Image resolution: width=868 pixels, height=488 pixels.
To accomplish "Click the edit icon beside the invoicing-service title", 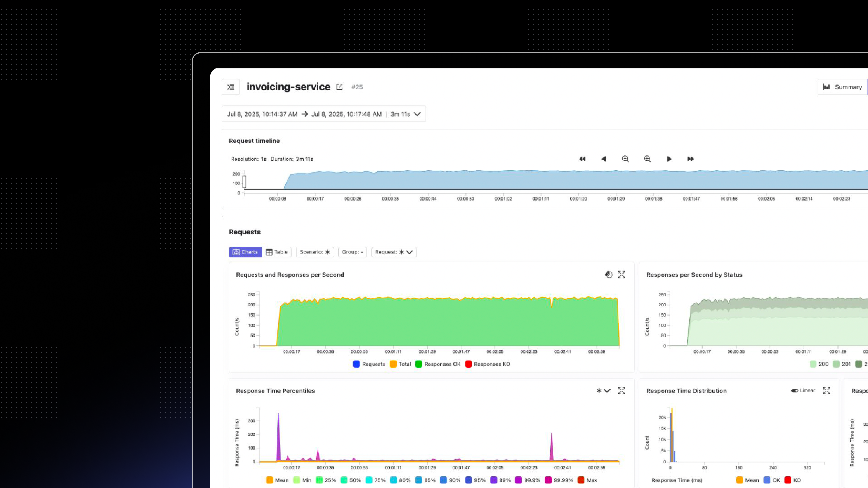I will tap(339, 87).
